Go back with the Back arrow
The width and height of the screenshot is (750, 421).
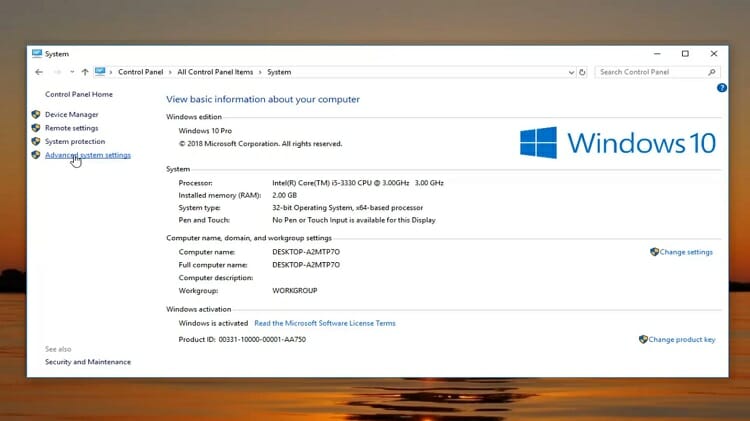click(39, 72)
